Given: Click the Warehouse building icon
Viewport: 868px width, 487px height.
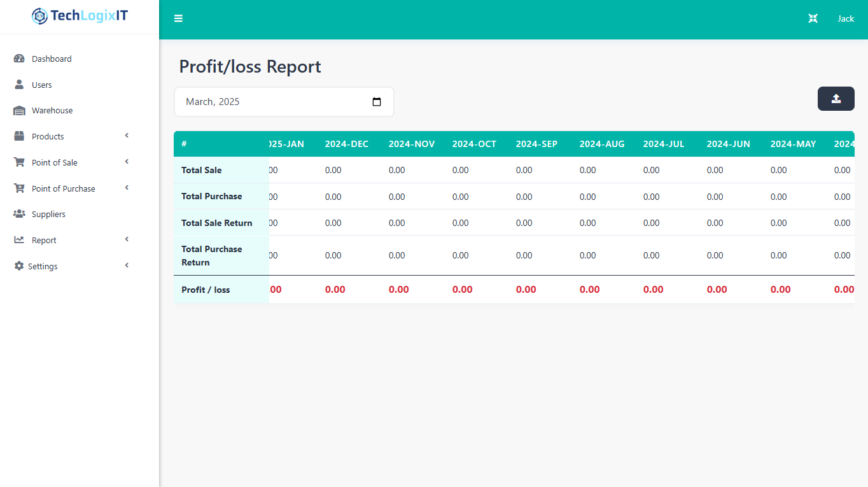Looking at the screenshot, I should [19, 111].
